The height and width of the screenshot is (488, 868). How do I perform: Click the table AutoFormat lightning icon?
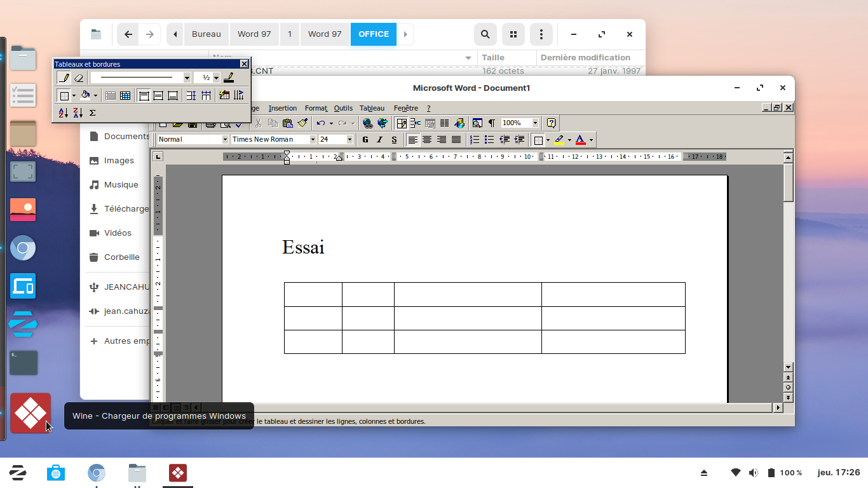pyautogui.click(x=224, y=95)
